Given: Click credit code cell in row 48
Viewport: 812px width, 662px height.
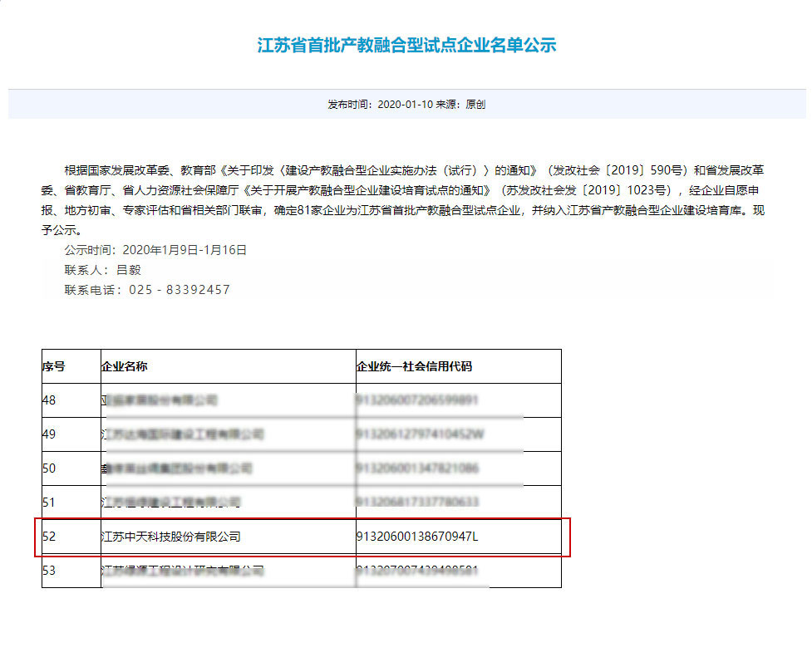Looking at the screenshot, I should click(420, 400).
